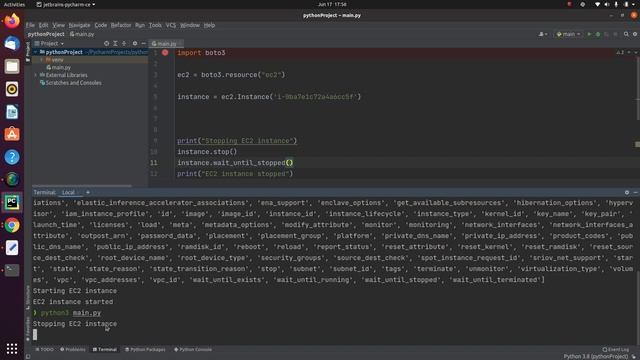
Task: Open Google Chrome from the dock
Action: coord(12,225)
